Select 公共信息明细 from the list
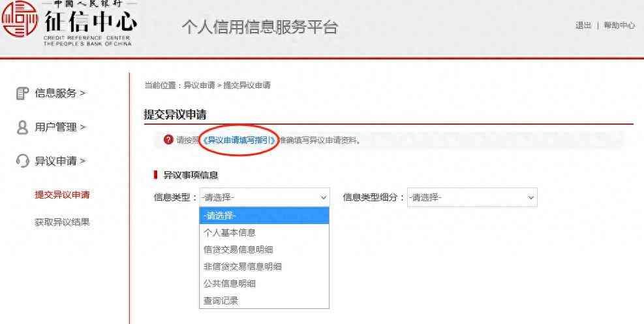The width and height of the screenshot is (644, 324). pyautogui.click(x=264, y=283)
